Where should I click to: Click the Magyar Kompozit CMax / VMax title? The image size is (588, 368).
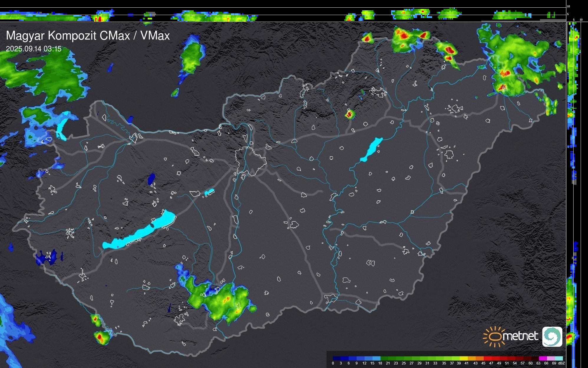(x=88, y=36)
